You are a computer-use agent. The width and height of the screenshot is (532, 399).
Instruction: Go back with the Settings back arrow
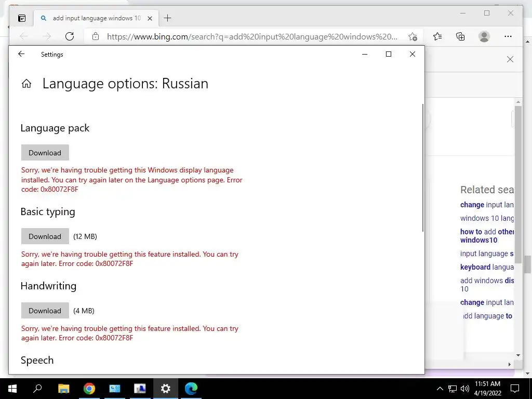(21, 54)
